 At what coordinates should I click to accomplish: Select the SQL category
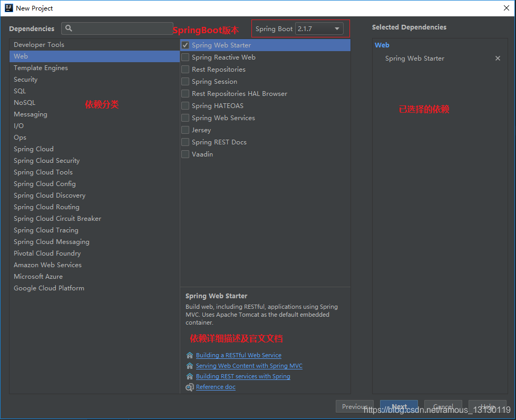[x=94, y=91]
